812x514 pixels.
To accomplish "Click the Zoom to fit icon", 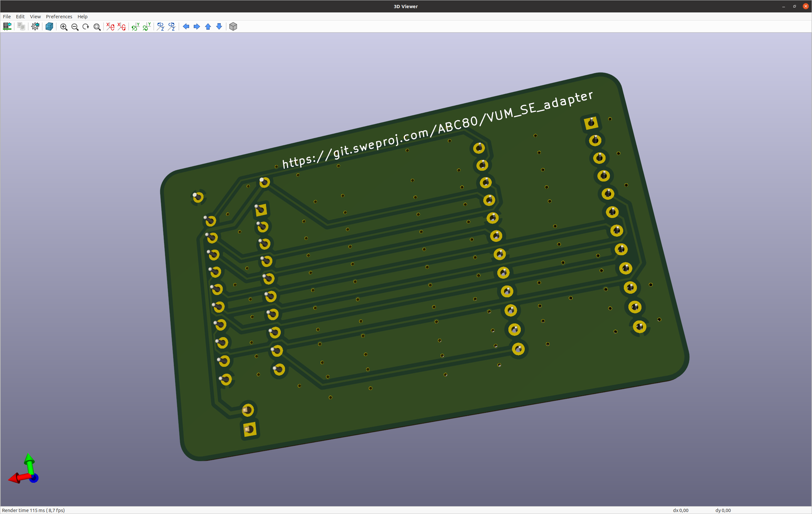I will click(97, 27).
